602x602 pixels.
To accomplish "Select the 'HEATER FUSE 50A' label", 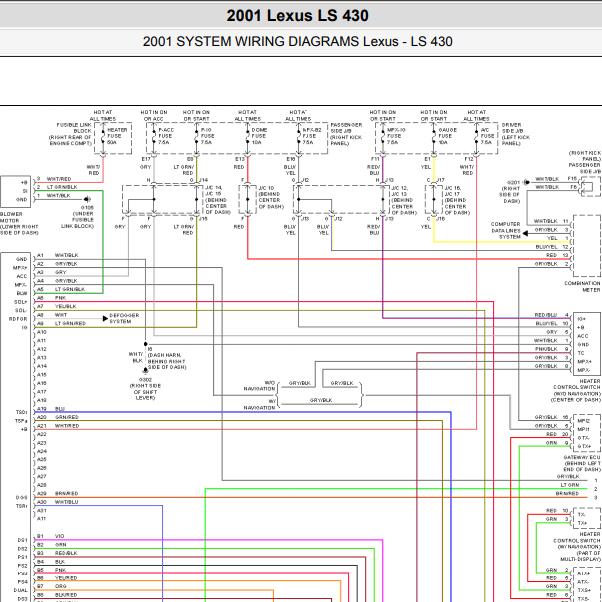I will (x=117, y=136).
